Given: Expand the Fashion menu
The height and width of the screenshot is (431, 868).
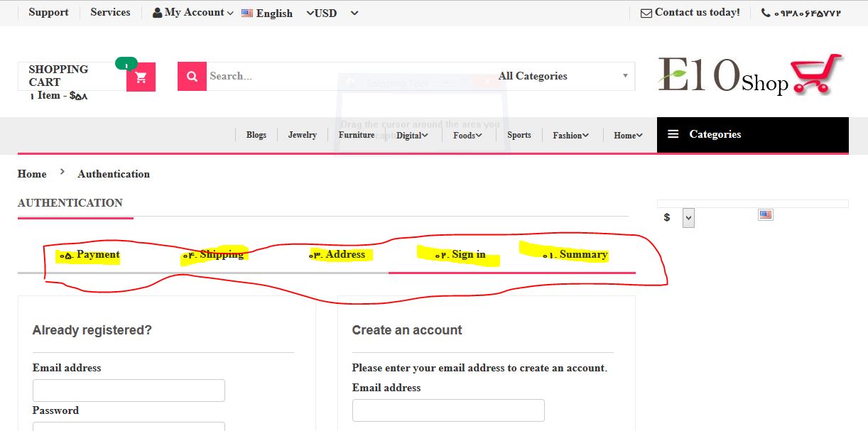Looking at the screenshot, I should point(570,135).
